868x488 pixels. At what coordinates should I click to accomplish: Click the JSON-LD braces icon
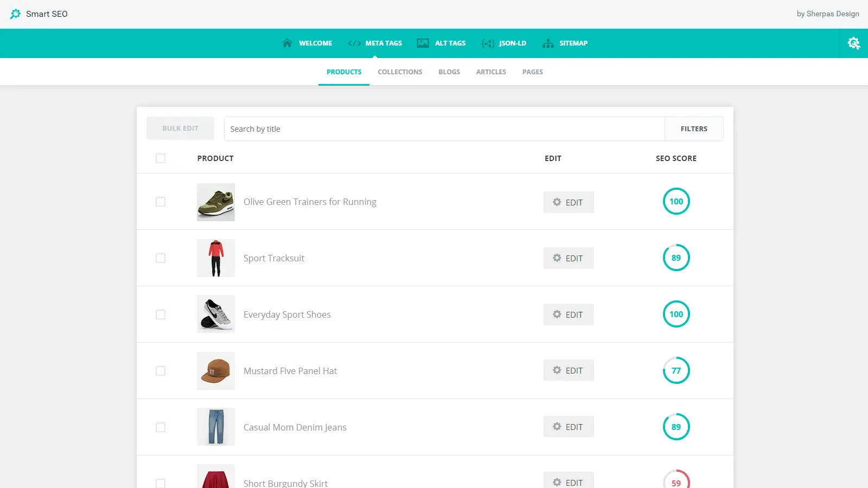point(487,43)
